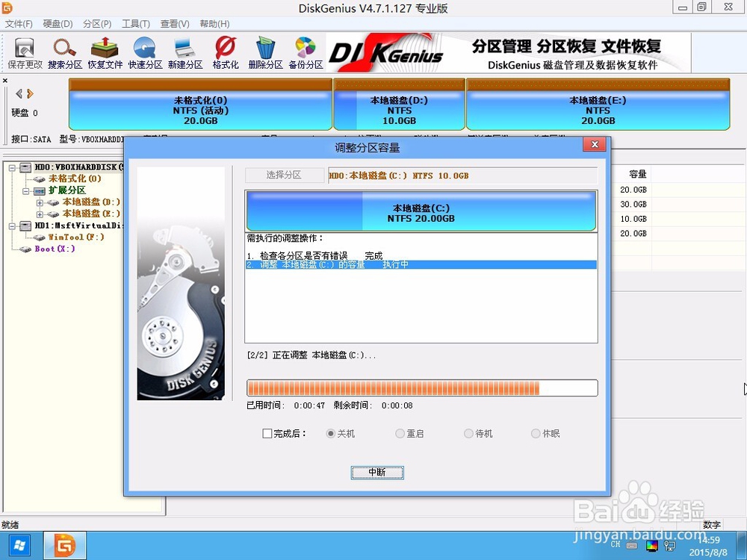
Task: Expand the 本地磁盘(E:) tree node
Action: coord(40,214)
